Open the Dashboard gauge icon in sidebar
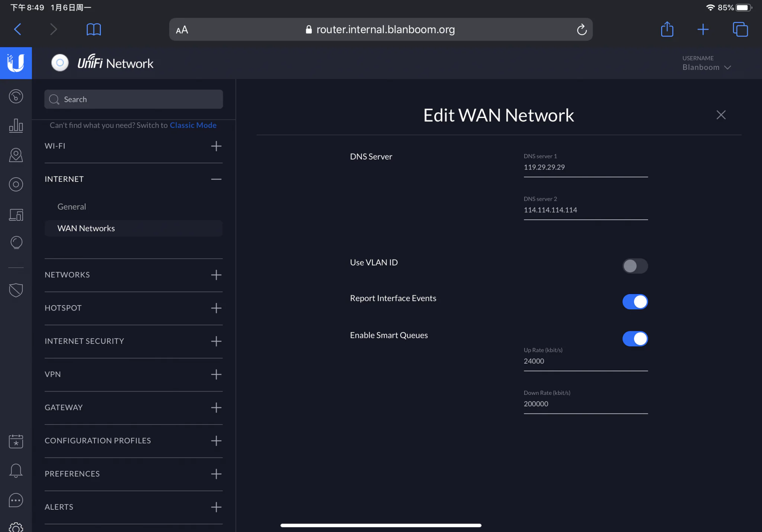 coord(16,97)
